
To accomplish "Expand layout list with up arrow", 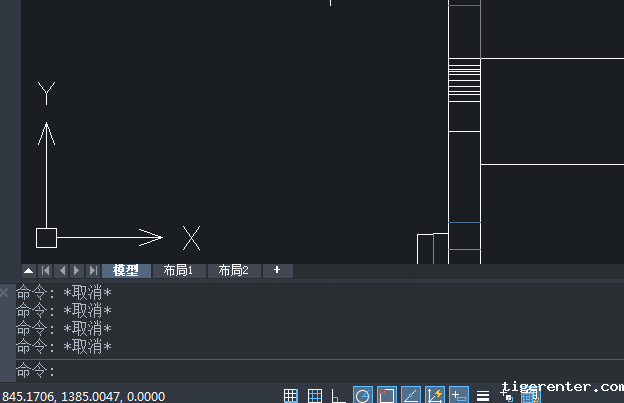I will (x=28, y=271).
